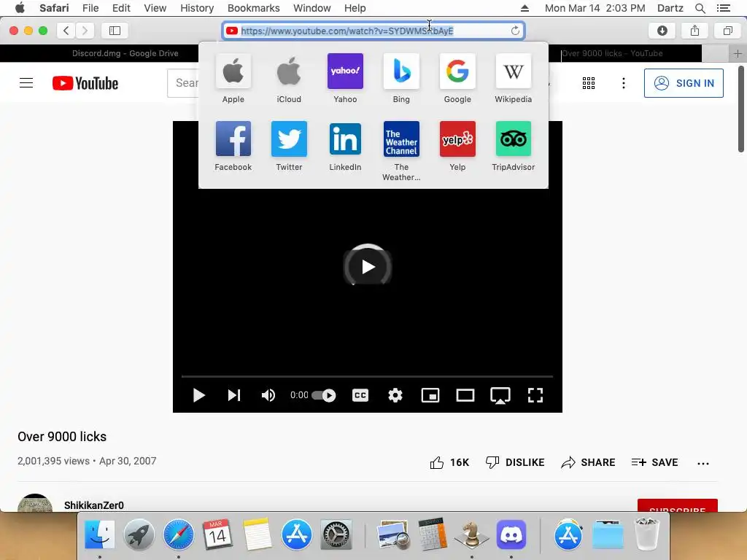Like the video (16K)
This screenshot has width=747, height=560.
449,462
